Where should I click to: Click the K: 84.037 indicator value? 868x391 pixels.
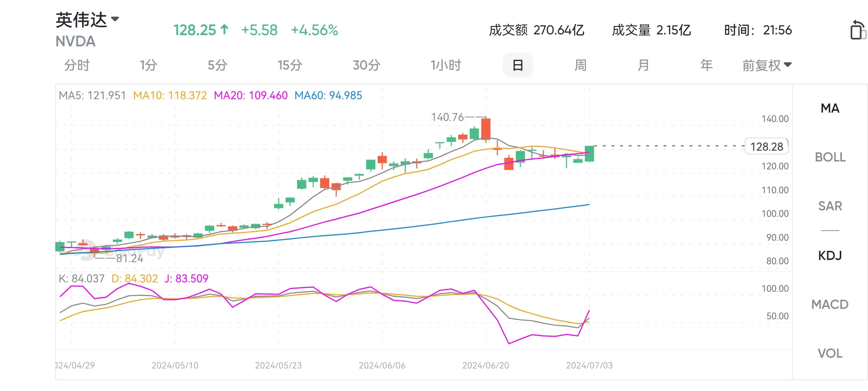click(81, 279)
